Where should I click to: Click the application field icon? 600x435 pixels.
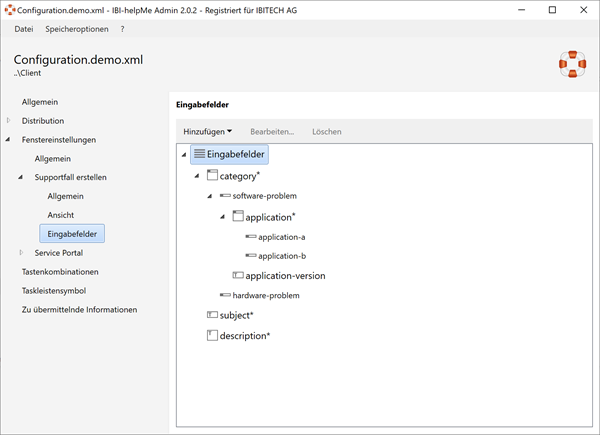tap(238, 216)
